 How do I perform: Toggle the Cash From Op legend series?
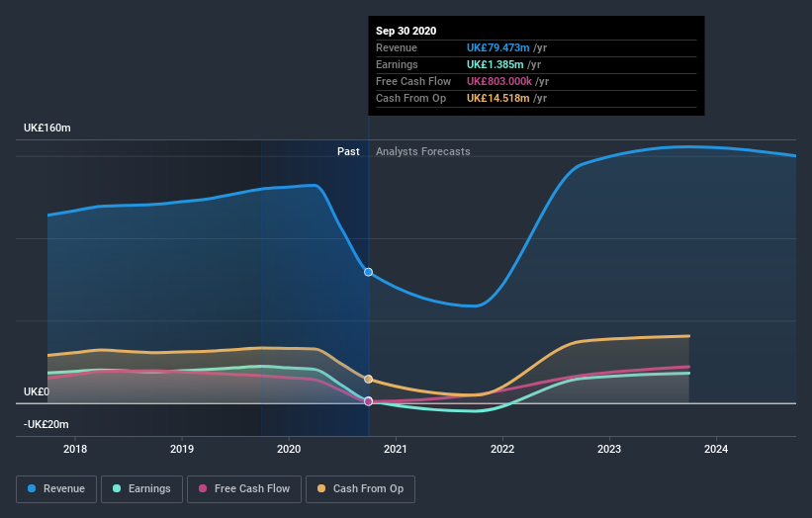360,489
